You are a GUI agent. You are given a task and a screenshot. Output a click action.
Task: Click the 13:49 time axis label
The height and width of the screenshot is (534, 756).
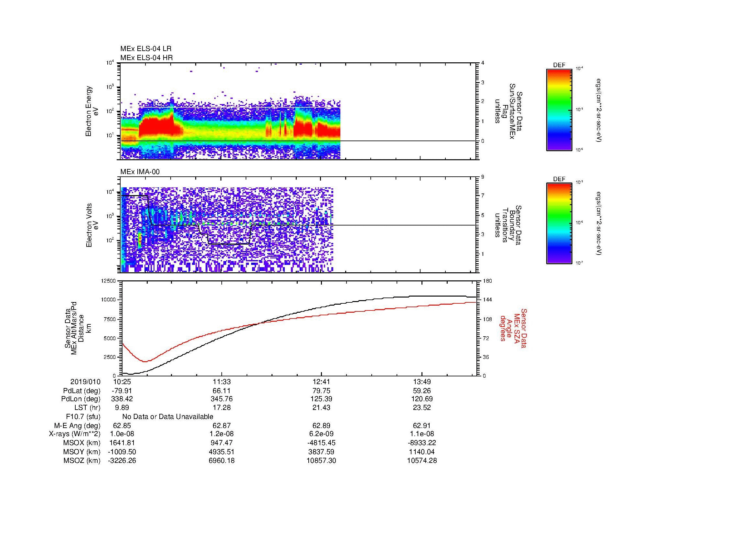pyautogui.click(x=422, y=382)
